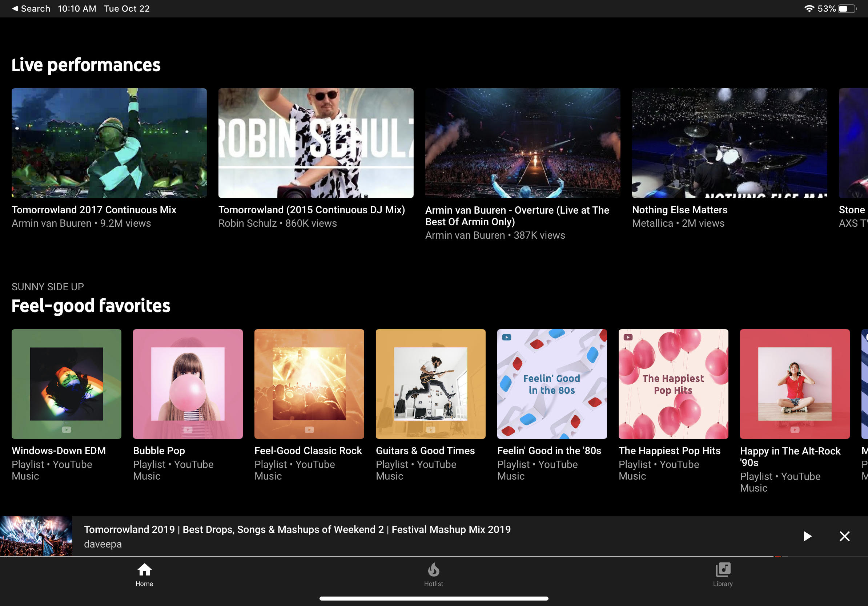Open mini player album artwork thumbnail

36,536
